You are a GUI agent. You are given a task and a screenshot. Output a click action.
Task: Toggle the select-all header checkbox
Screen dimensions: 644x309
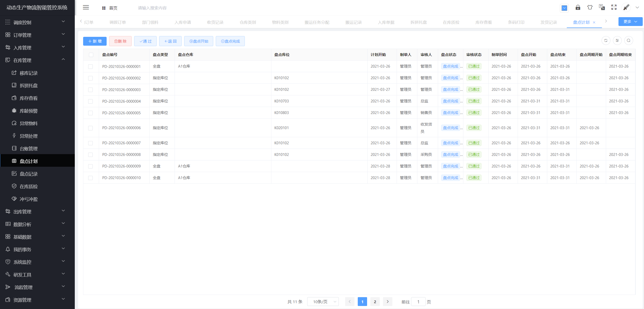click(x=91, y=55)
